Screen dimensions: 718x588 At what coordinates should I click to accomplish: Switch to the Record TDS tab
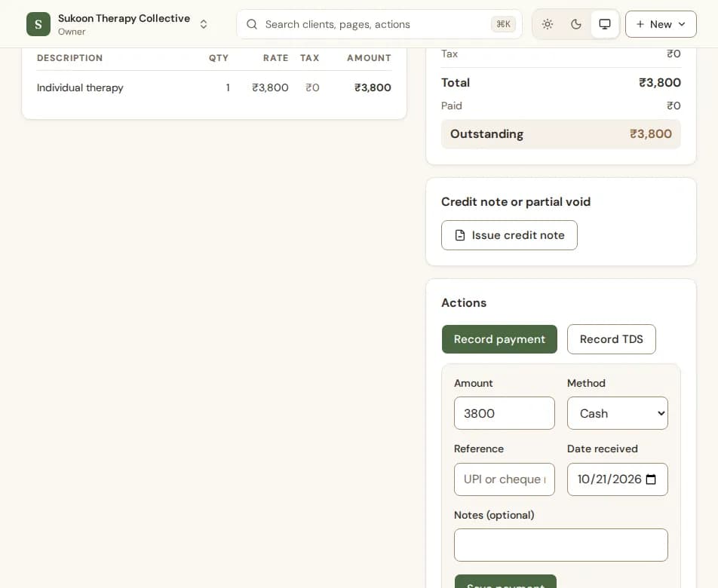pos(612,339)
